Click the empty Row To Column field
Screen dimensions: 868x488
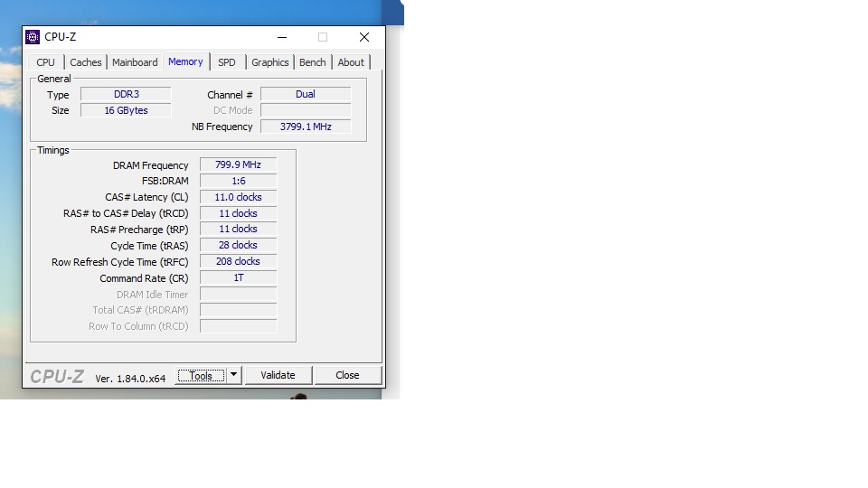tap(238, 326)
